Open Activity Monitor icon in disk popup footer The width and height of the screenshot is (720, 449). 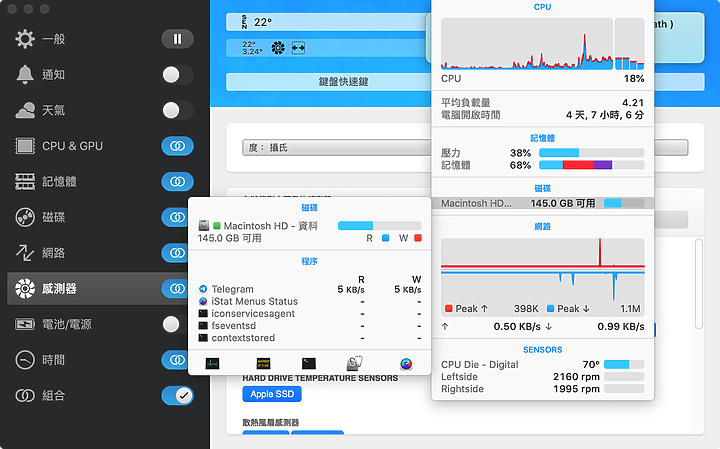(x=212, y=364)
